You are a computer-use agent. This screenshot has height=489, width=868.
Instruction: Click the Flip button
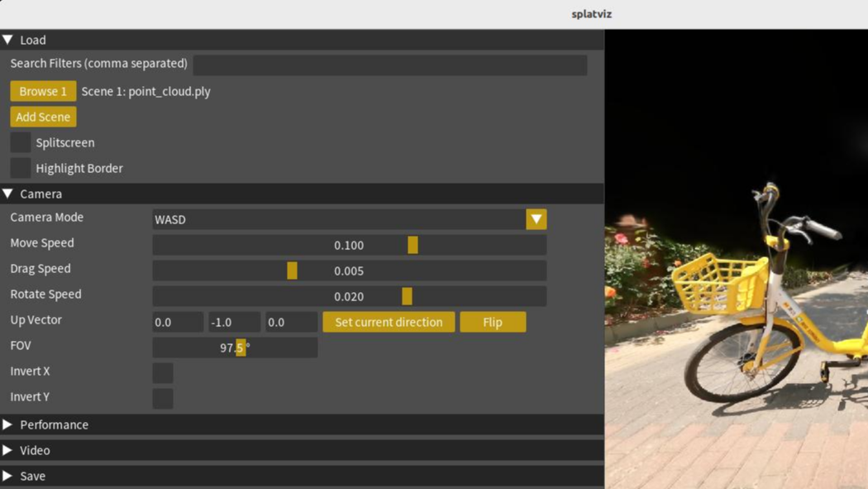coord(493,322)
